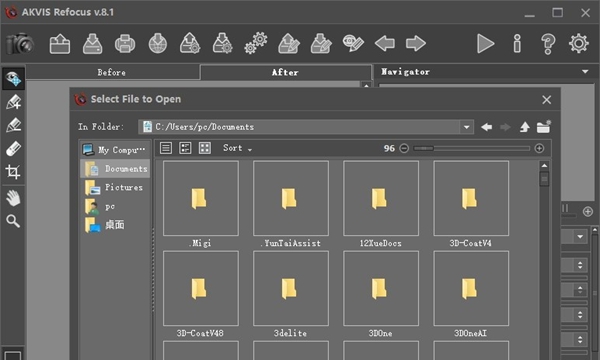Select the 3delite folder thumbnail

coord(291,288)
